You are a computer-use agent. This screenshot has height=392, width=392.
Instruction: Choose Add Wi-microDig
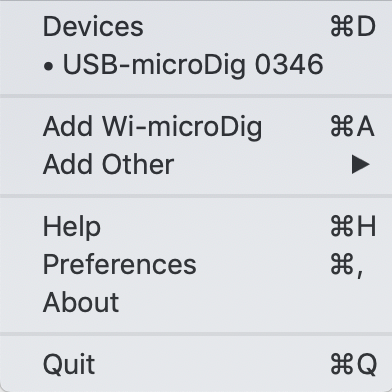point(196,127)
